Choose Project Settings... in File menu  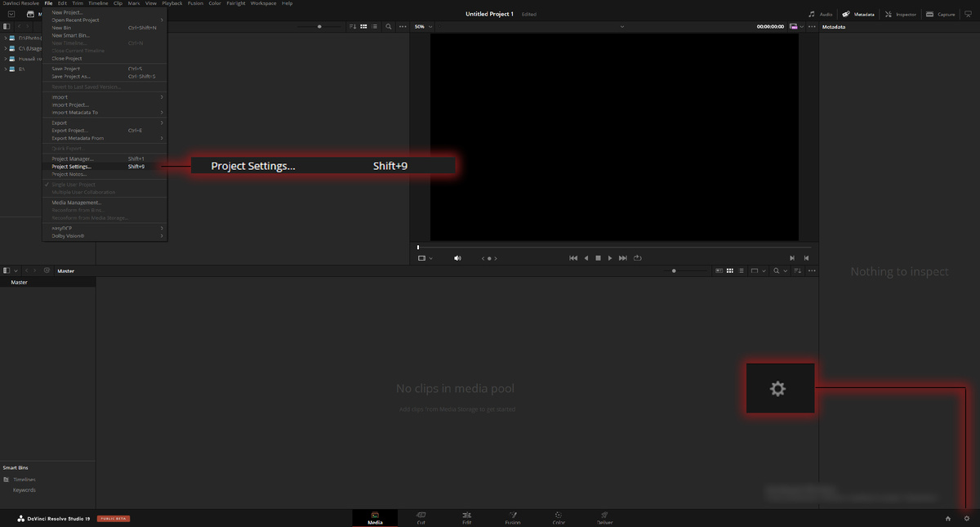coord(105,167)
